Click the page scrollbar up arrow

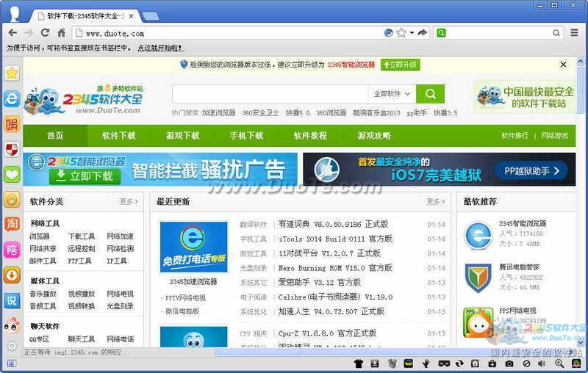[581, 61]
